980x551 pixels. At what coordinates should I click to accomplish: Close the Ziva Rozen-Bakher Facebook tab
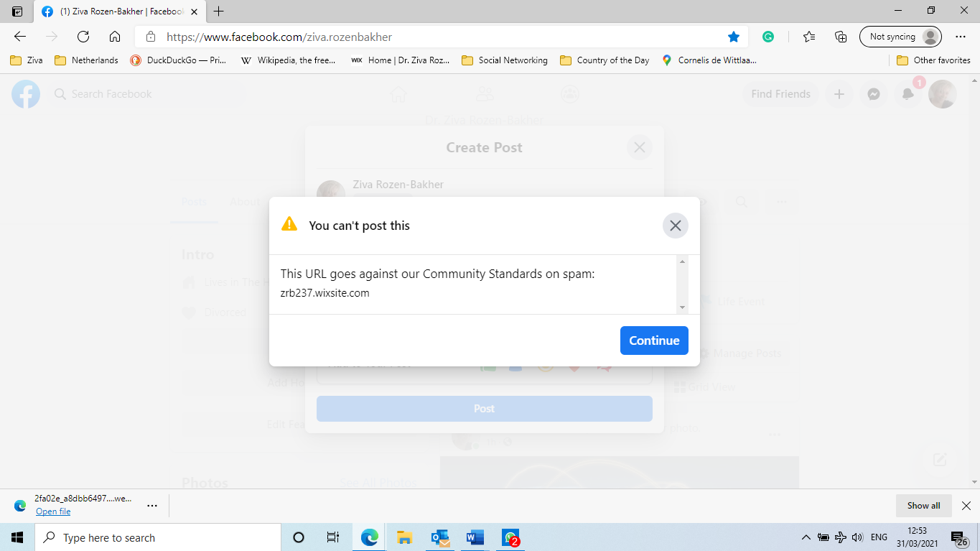(x=194, y=11)
